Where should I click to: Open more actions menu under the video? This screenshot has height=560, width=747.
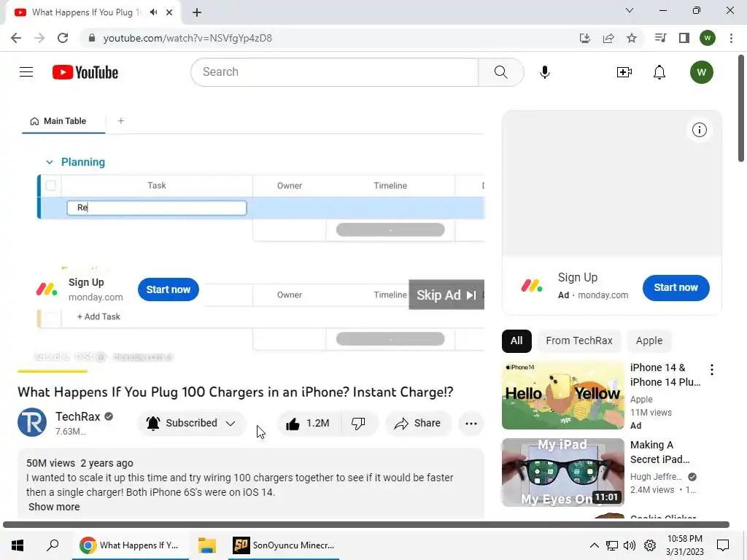[x=471, y=424]
